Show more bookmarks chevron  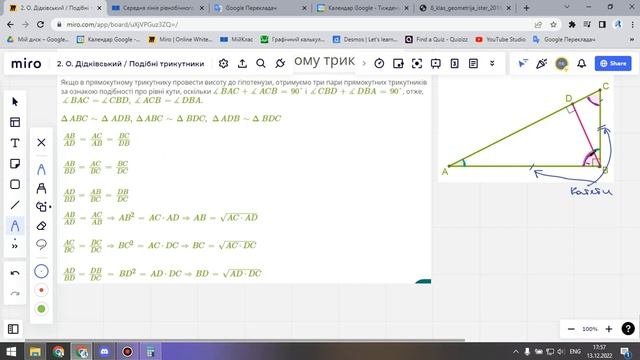(x=632, y=40)
